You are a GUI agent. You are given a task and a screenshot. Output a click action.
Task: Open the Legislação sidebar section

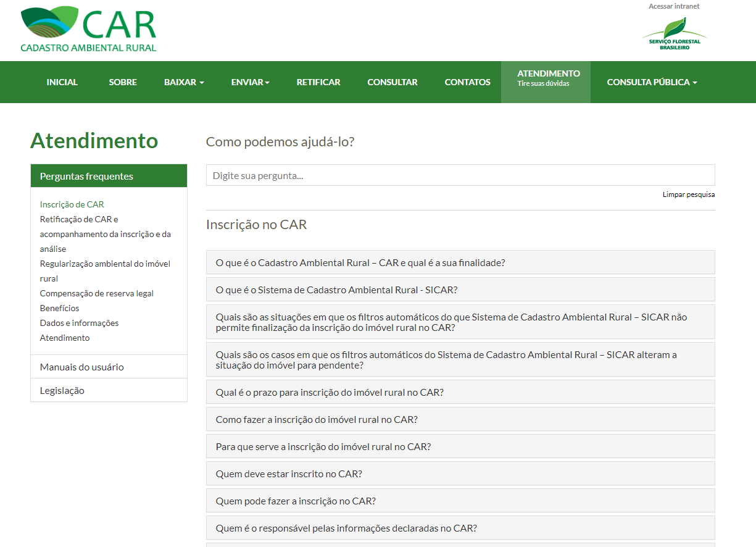click(x=63, y=390)
